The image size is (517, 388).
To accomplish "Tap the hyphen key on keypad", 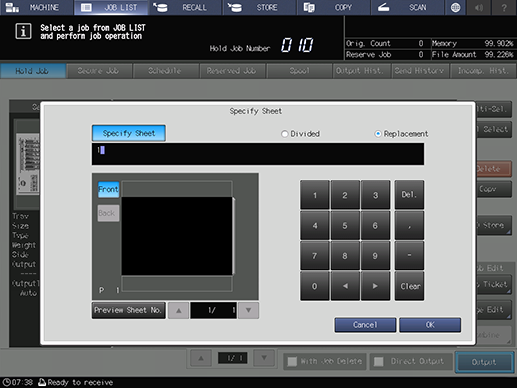I will point(409,256).
